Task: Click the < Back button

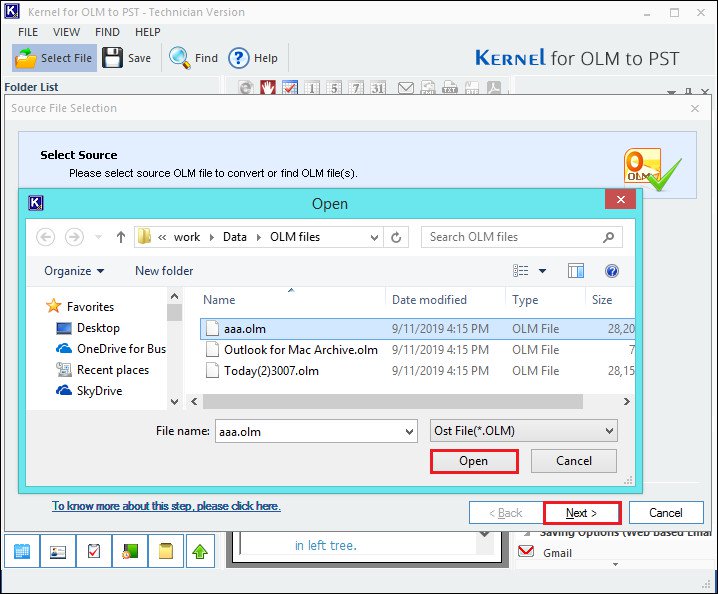Action: (x=506, y=513)
